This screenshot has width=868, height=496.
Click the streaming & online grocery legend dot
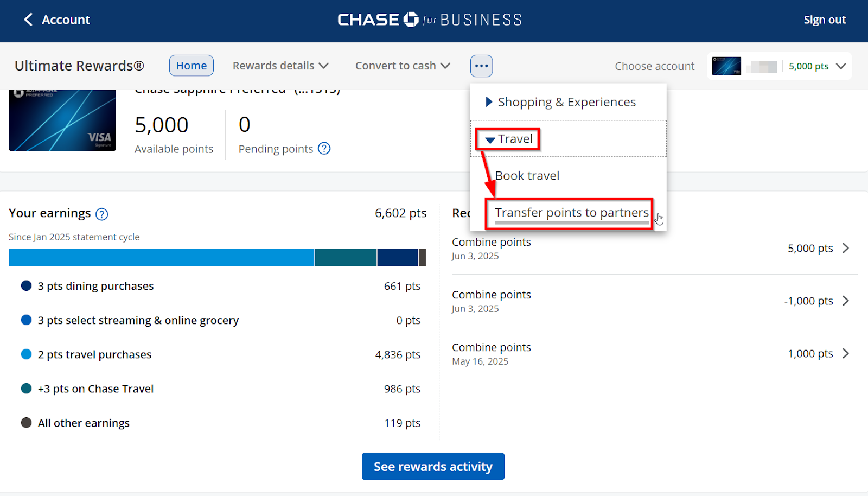click(26, 320)
